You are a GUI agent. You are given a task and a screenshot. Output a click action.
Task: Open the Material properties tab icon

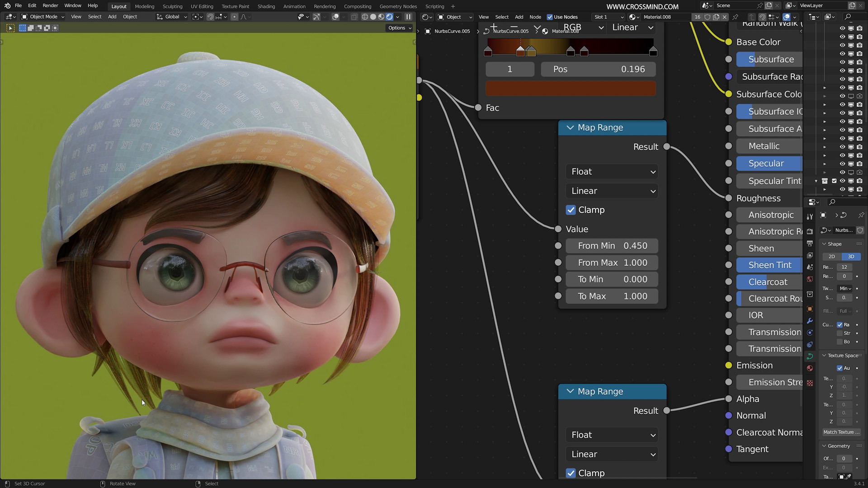pyautogui.click(x=810, y=368)
